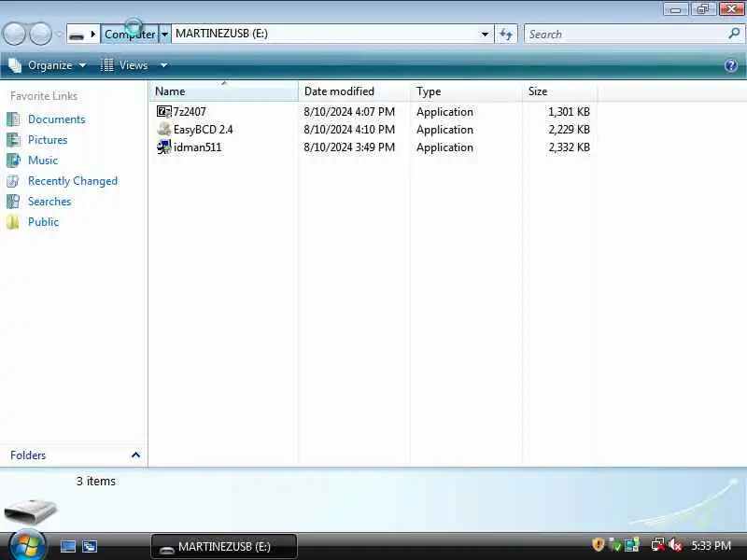Image resolution: width=747 pixels, height=560 pixels.
Task: Open the Searches favorite link
Action: coord(49,202)
